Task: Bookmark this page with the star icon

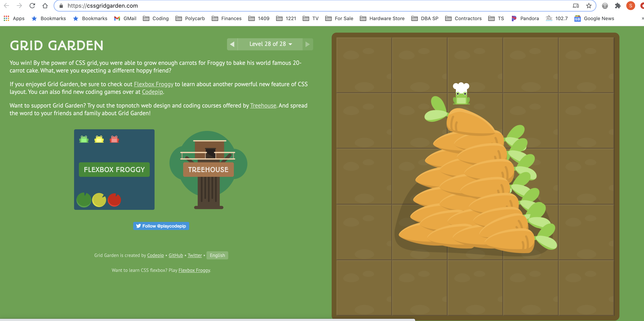Action: coord(589,5)
